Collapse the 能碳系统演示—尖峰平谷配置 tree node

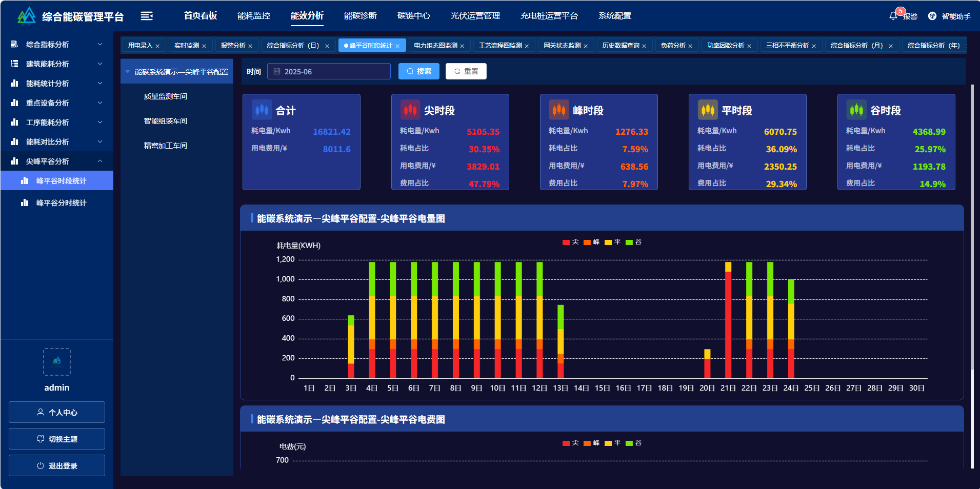[128, 71]
